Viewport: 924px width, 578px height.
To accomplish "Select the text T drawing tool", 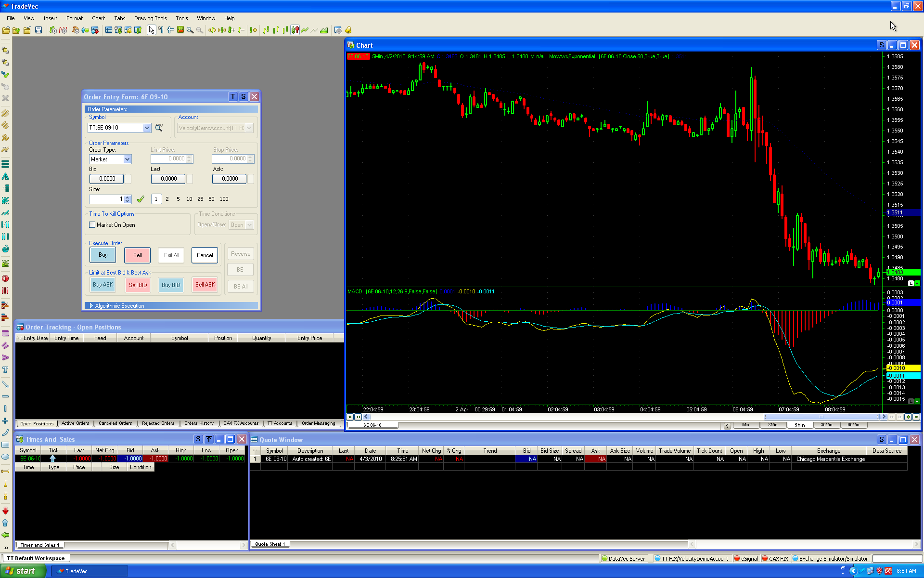I will point(5,369).
